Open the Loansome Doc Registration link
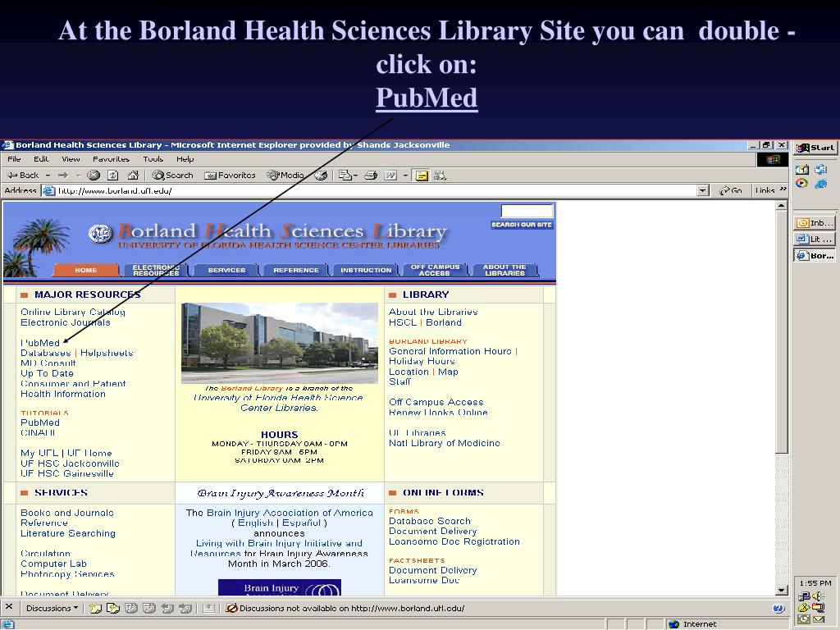 [x=454, y=541]
